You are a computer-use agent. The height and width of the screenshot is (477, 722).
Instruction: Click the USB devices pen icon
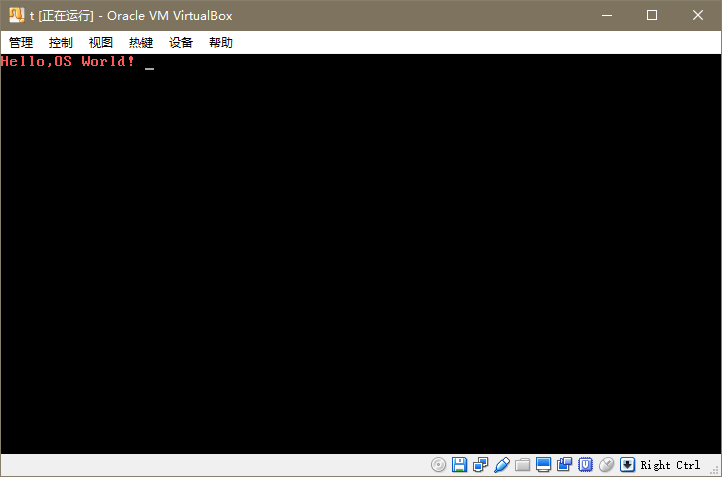pyautogui.click(x=501, y=465)
